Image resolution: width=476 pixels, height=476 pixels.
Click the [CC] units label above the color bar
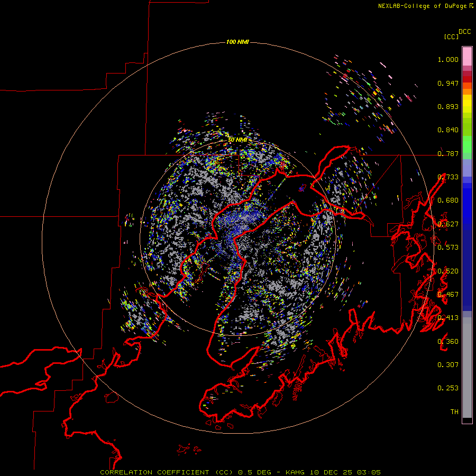[451, 36]
